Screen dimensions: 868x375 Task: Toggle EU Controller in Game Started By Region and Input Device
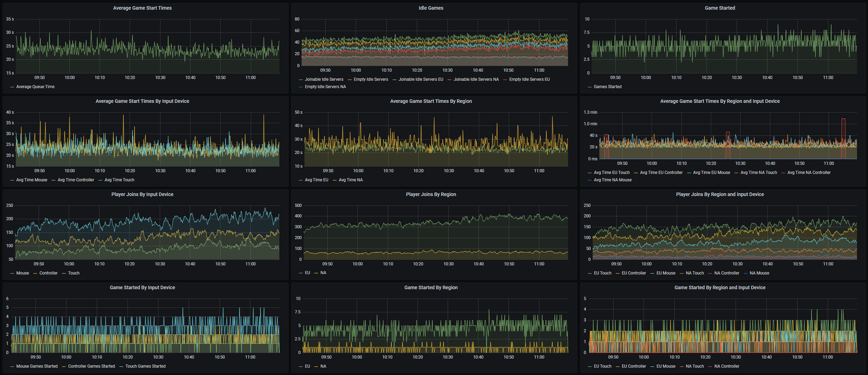(634, 366)
